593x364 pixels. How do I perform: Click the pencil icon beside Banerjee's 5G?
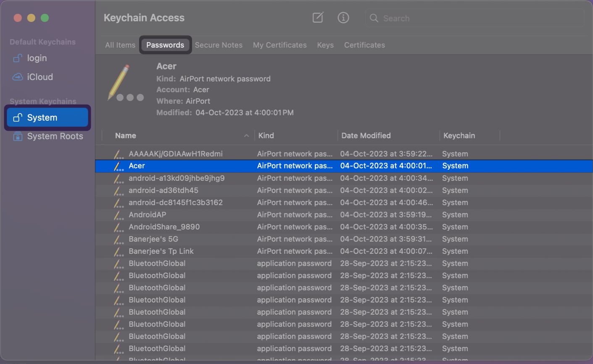(x=119, y=239)
